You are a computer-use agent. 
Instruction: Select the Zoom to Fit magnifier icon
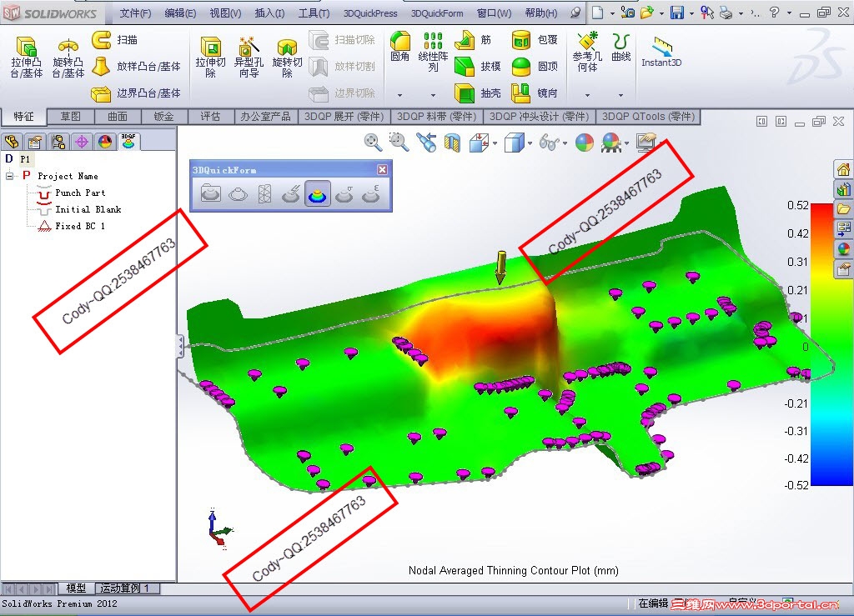tap(371, 142)
